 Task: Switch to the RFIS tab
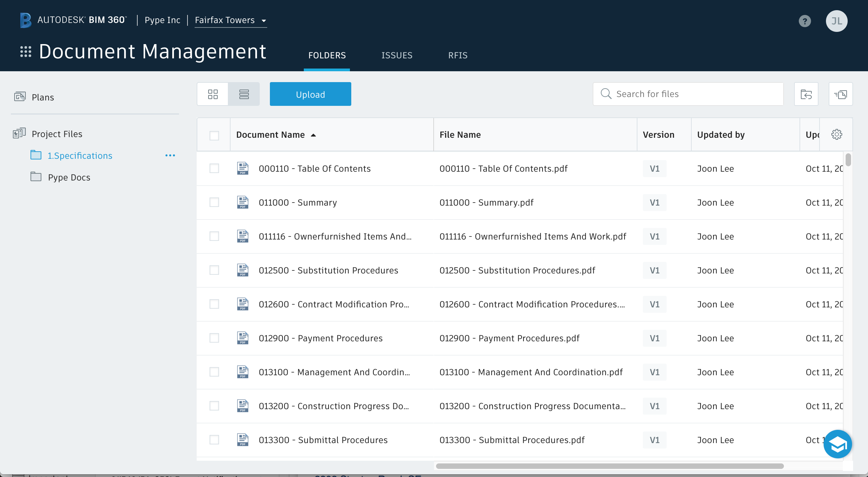tap(458, 55)
